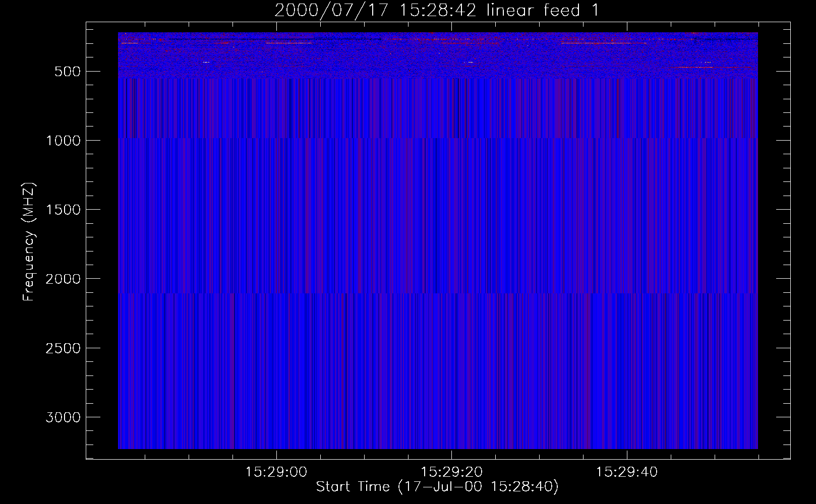
Task: Click the 'Frequency (MHZ)' axis title
Action: (x=29, y=241)
